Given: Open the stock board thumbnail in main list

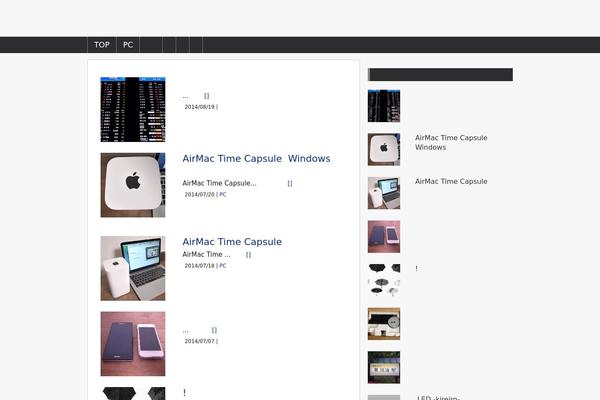Looking at the screenshot, I should (x=133, y=109).
